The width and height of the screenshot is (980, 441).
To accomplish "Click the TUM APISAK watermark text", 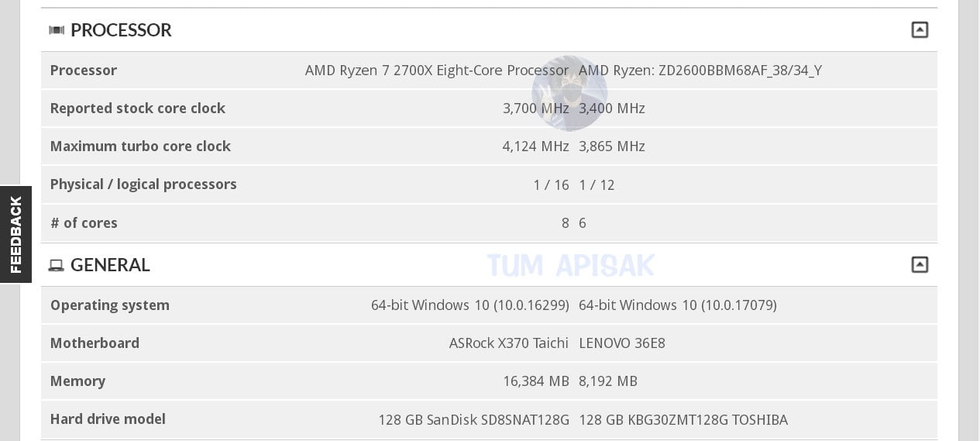I will pos(571,266).
